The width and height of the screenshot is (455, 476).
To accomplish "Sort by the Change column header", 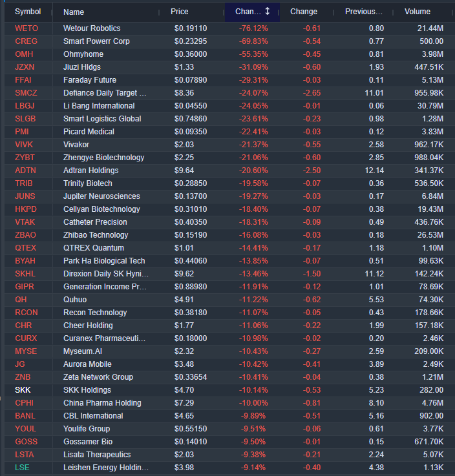I will coord(303,12).
